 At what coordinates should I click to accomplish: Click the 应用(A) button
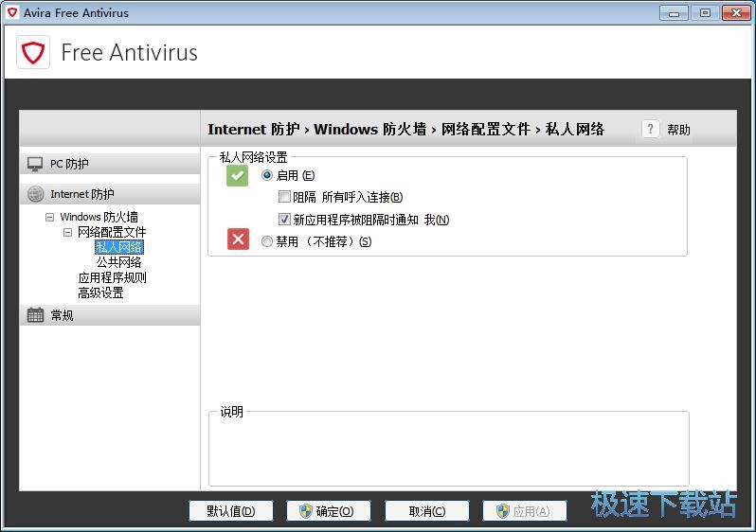(x=525, y=511)
